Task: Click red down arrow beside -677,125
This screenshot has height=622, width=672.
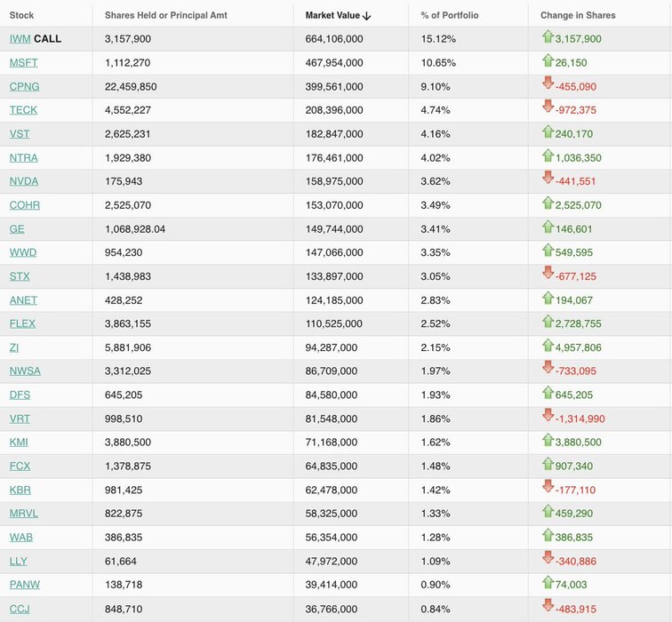Action: pyautogui.click(x=548, y=272)
